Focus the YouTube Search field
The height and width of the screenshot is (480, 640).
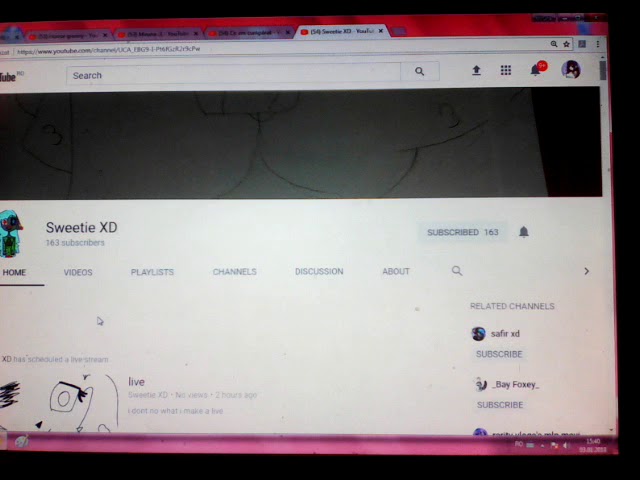coord(233,74)
